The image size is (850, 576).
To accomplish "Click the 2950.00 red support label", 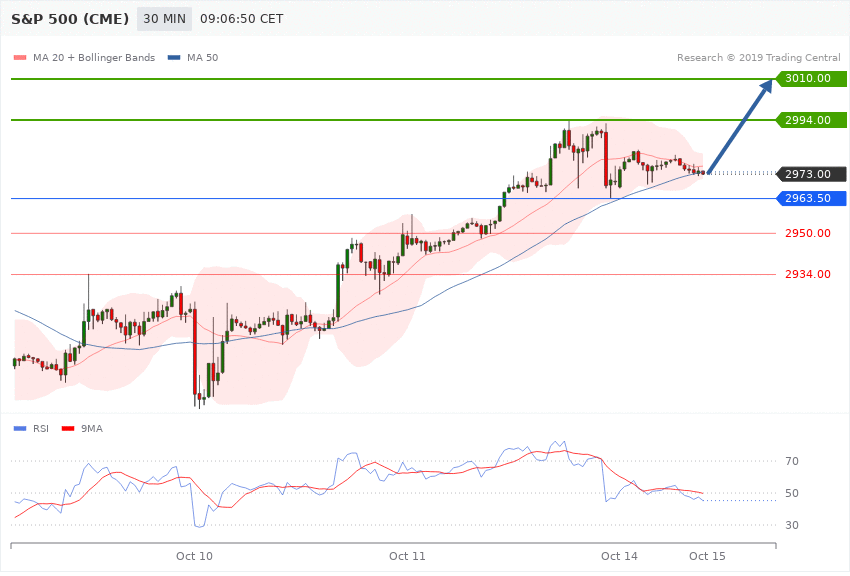I will click(x=808, y=234).
